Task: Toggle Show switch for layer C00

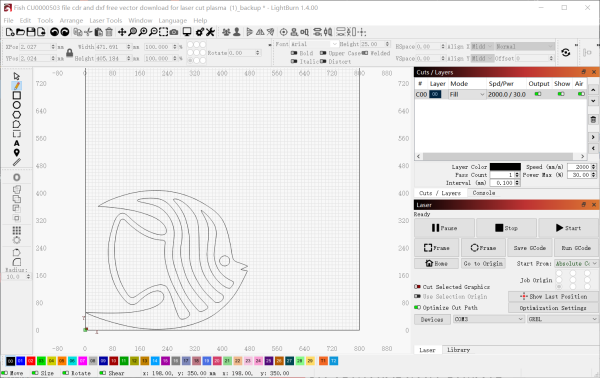Action: click(561, 94)
